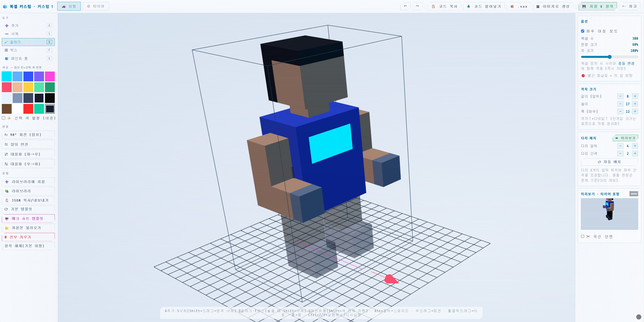The image size is (644, 322).
Task: Rotate model 90° using 90° 회전 (탑뷰)
Action: click(28, 135)
